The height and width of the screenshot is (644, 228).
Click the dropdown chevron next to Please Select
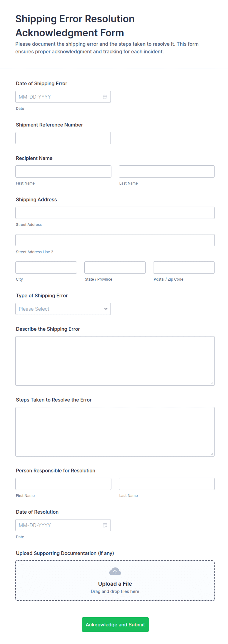(x=106, y=309)
